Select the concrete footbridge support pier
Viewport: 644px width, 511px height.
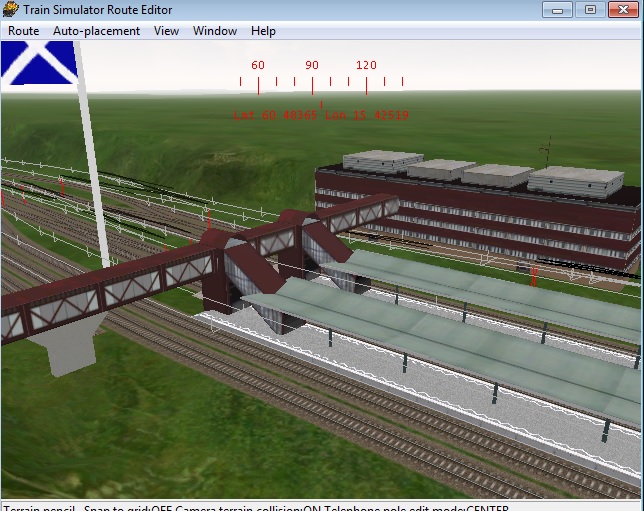point(62,346)
